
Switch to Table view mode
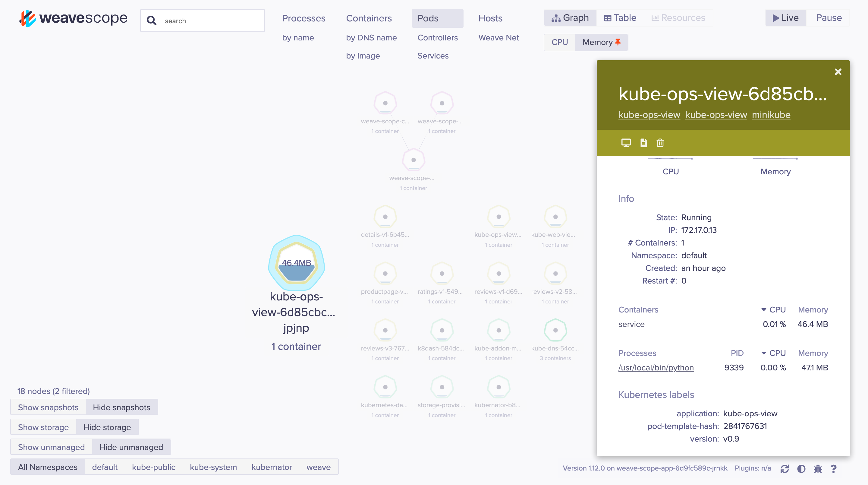pos(620,18)
